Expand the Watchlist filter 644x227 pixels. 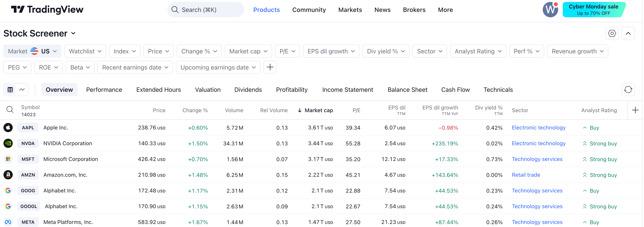(x=85, y=51)
